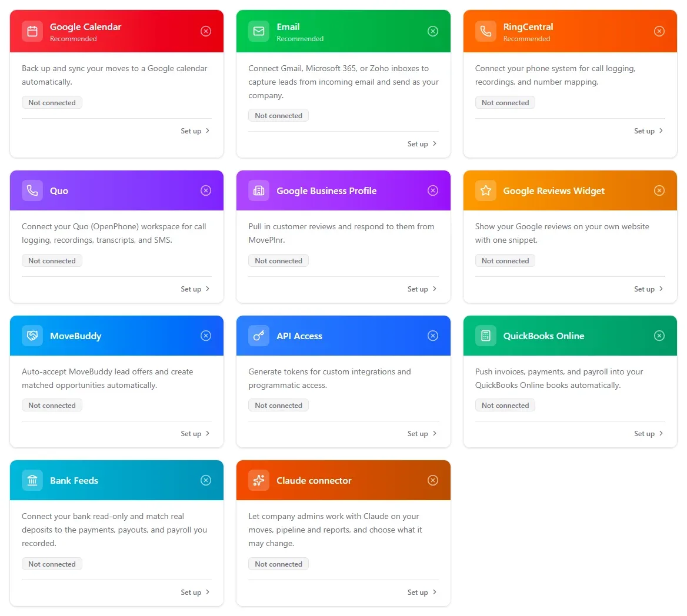This screenshot has width=687, height=616.
Task: Click Not connected badge under Google Business Profile
Action: click(279, 261)
